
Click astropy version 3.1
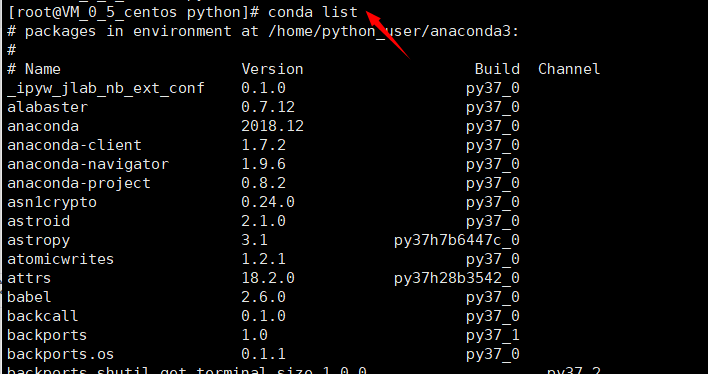tap(254, 240)
